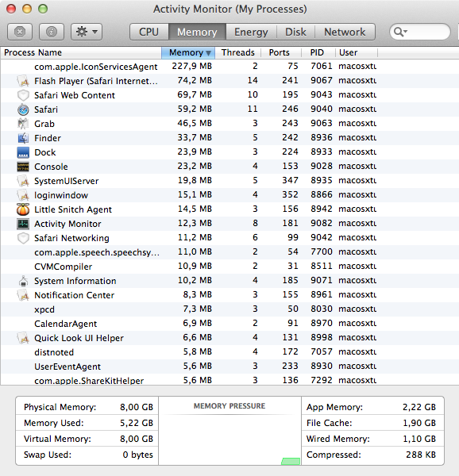The height and width of the screenshot is (476, 459).
Task: Click the Memory Used 5,22 GB value
Action: click(137, 423)
